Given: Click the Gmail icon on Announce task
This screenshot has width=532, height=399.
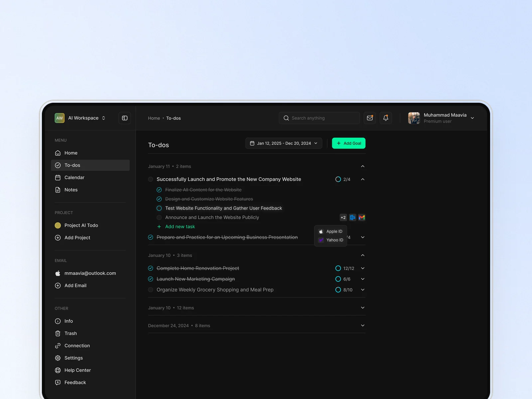Looking at the screenshot, I should [x=362, y=217].
